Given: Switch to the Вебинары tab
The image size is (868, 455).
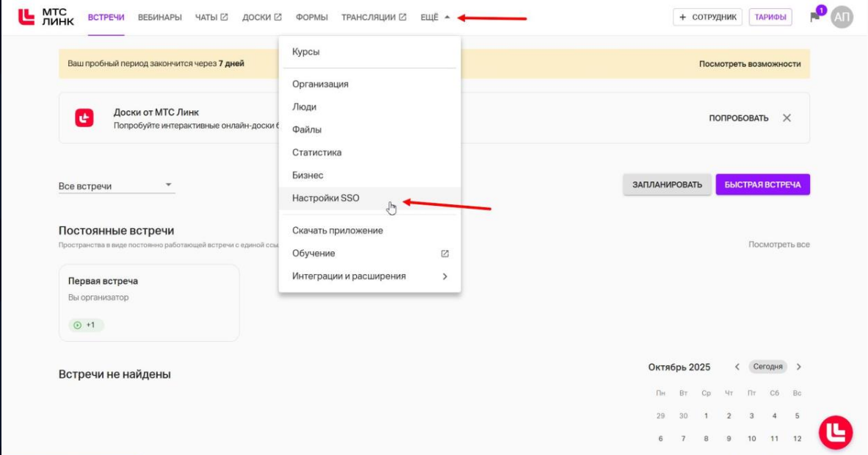Looking at the screenshot, I should click(159, 17).
